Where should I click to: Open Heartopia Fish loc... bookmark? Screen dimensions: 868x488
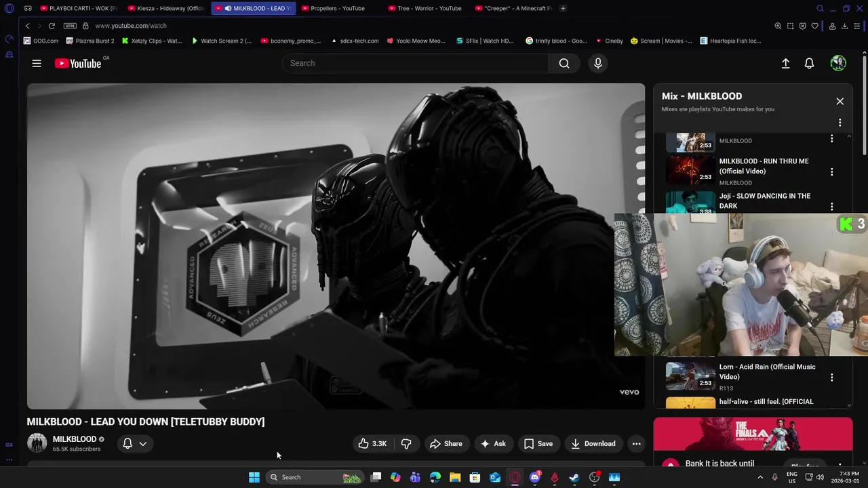(x=730, y=41)
